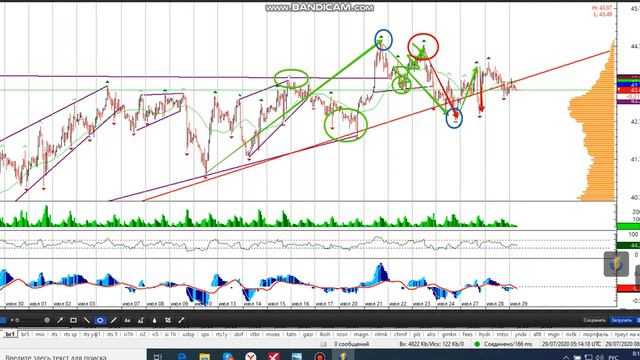Viewport: 640px width, 360px height.
Task: Select the arrow drawing tool
Action: coord(60,320)
